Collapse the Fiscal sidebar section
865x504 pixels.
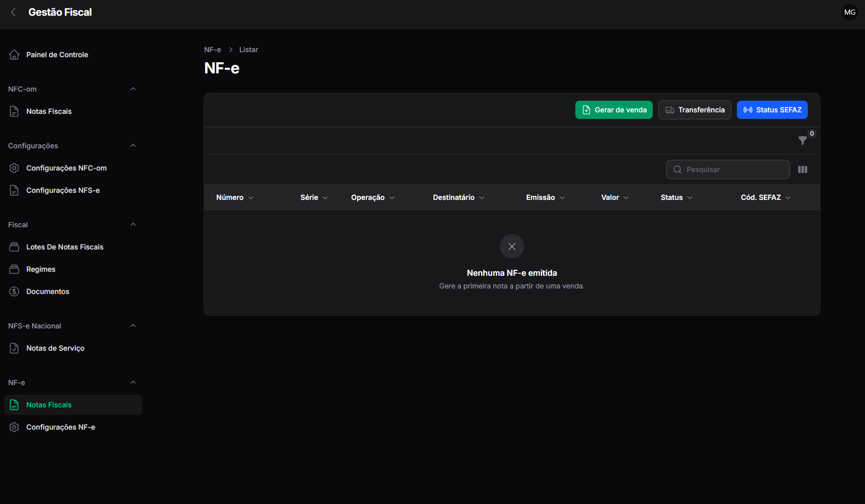(x=133, y=225)
